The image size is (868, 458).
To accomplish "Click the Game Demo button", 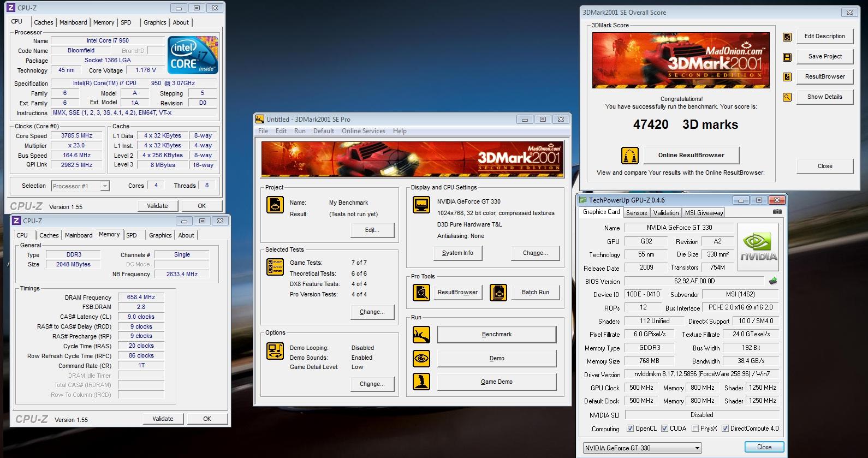I will 497,382.
